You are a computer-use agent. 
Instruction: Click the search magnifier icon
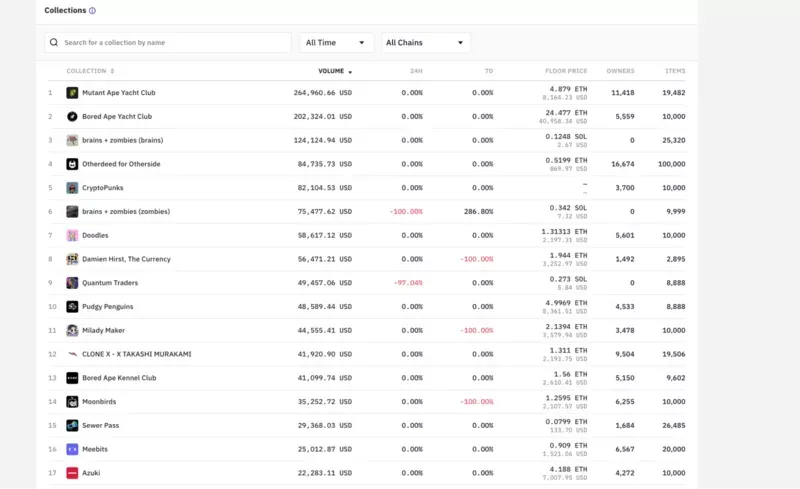[x=54, y=42]
